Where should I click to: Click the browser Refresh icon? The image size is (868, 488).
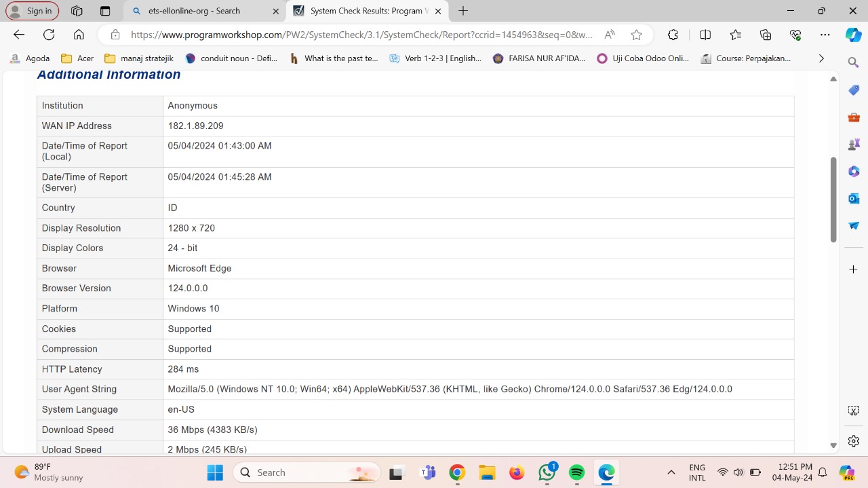point(49,35)
